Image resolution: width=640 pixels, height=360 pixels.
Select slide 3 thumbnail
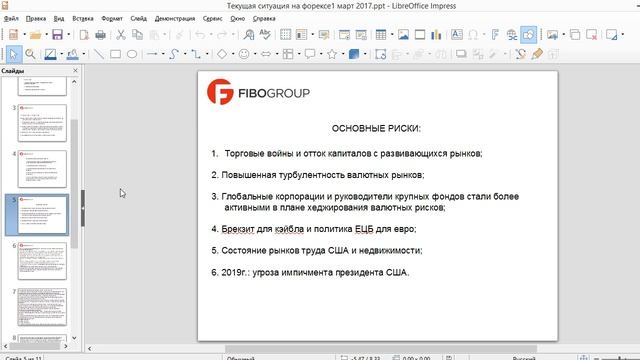[x=42, y=123]
